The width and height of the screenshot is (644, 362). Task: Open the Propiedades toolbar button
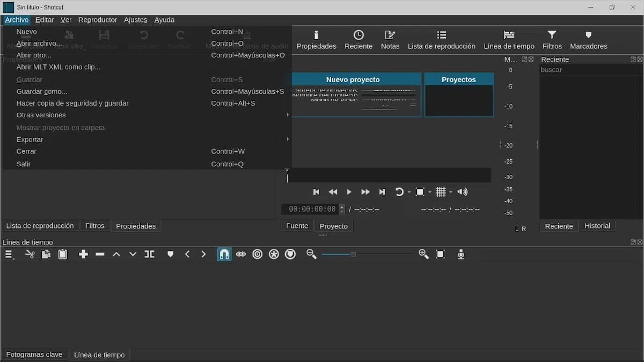click(316, 40)
